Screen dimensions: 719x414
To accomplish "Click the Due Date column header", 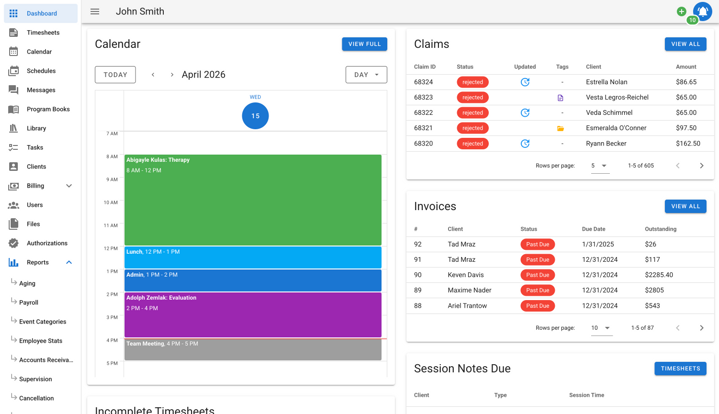I will (593, 229).
